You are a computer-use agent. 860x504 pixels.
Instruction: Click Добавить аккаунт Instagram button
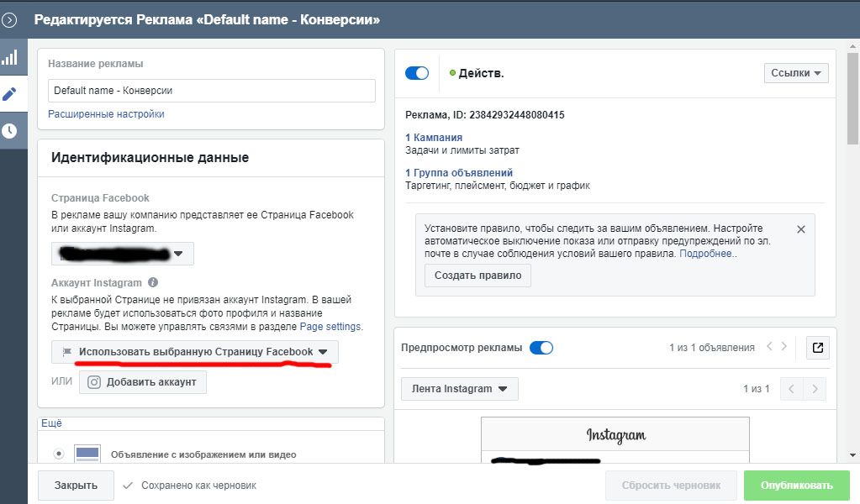coord(143,382)
